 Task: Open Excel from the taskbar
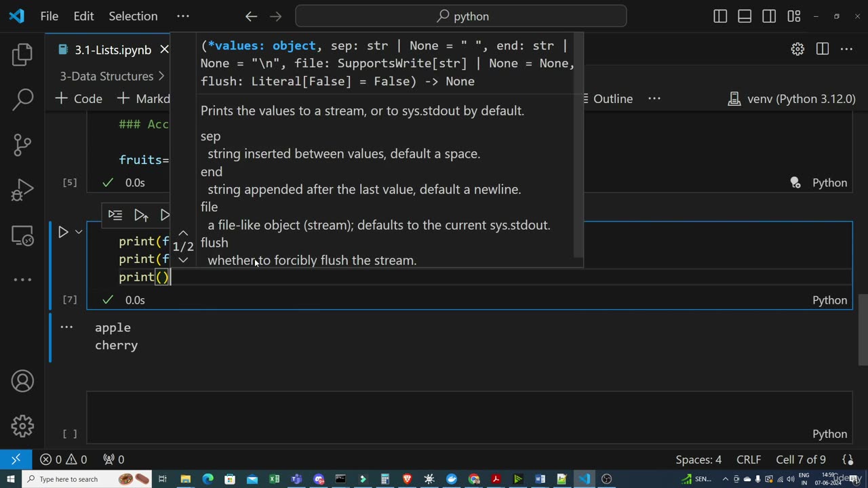tap(274, 479)
